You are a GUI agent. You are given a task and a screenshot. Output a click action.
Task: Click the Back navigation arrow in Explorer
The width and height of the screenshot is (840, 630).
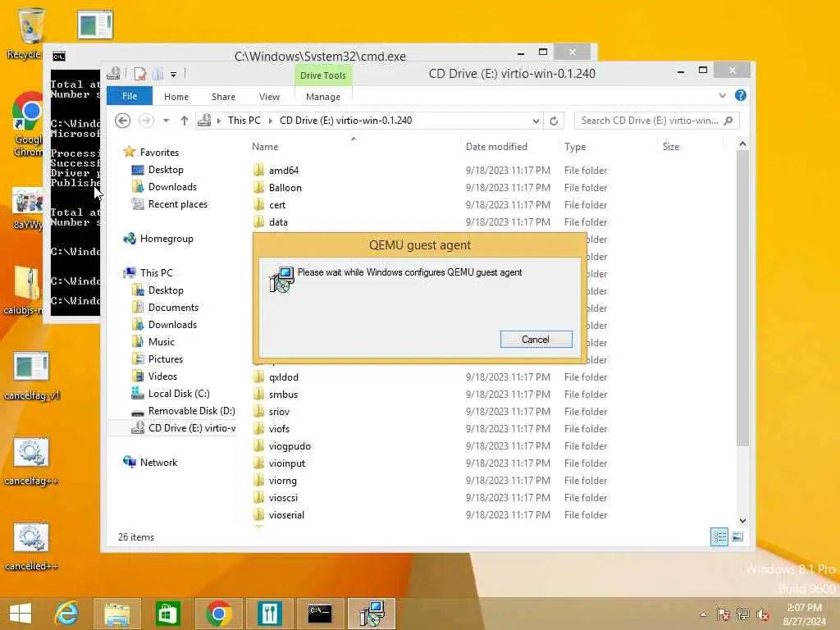tap(123, 121)
